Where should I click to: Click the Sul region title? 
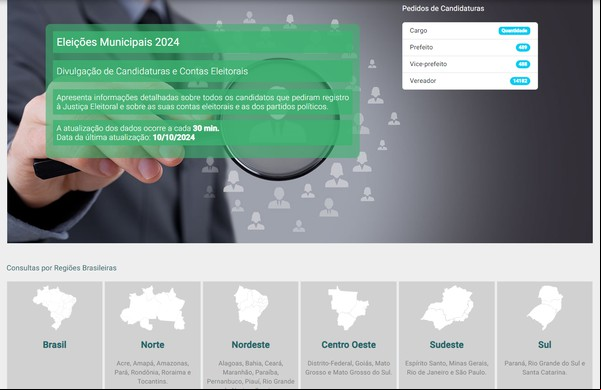point(545,345)
